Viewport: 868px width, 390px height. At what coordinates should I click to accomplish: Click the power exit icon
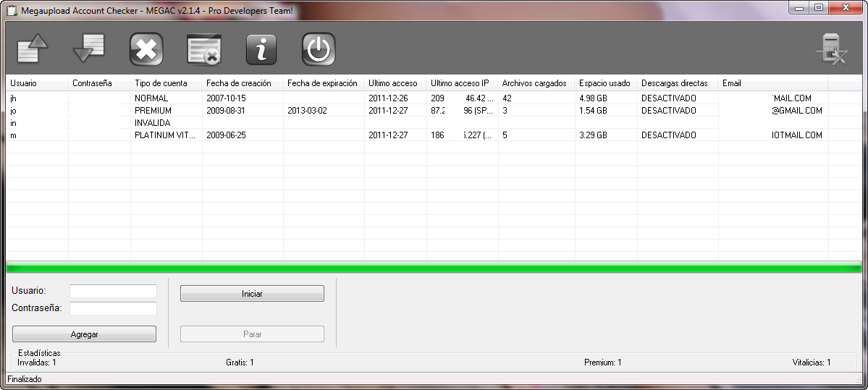pos(319,49)
